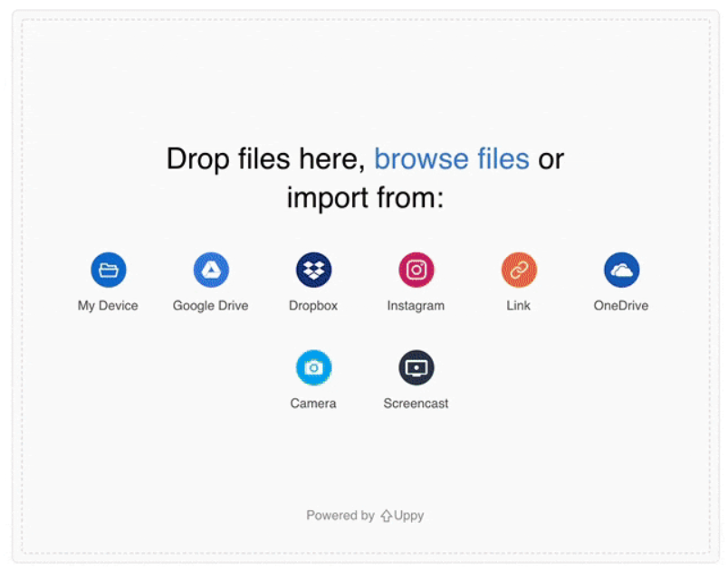
Task: Select the 'Dropbox' text label
Action: (313, 306)
